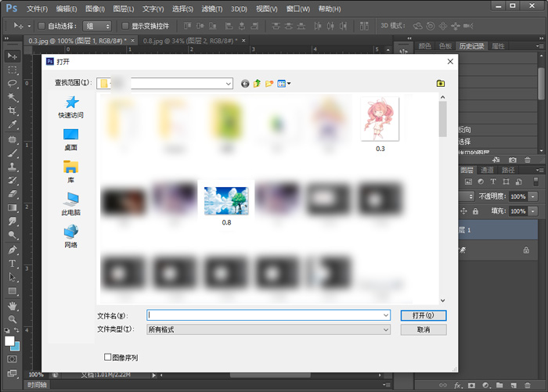The height and width of the screenshot is (392, 548).
Task: Open the 填充 fill dropdown arrow
Action: coord(533,211)
